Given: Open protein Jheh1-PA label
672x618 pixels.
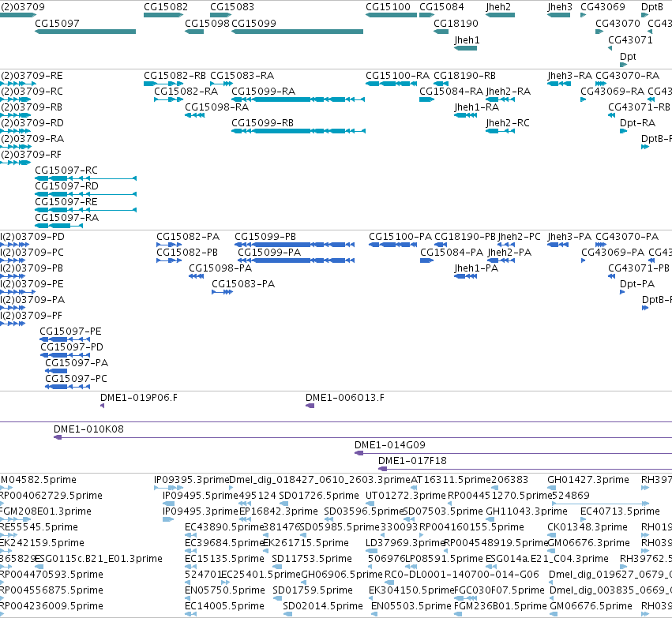Looking at the screenshot, I should [x=476, y=268].
